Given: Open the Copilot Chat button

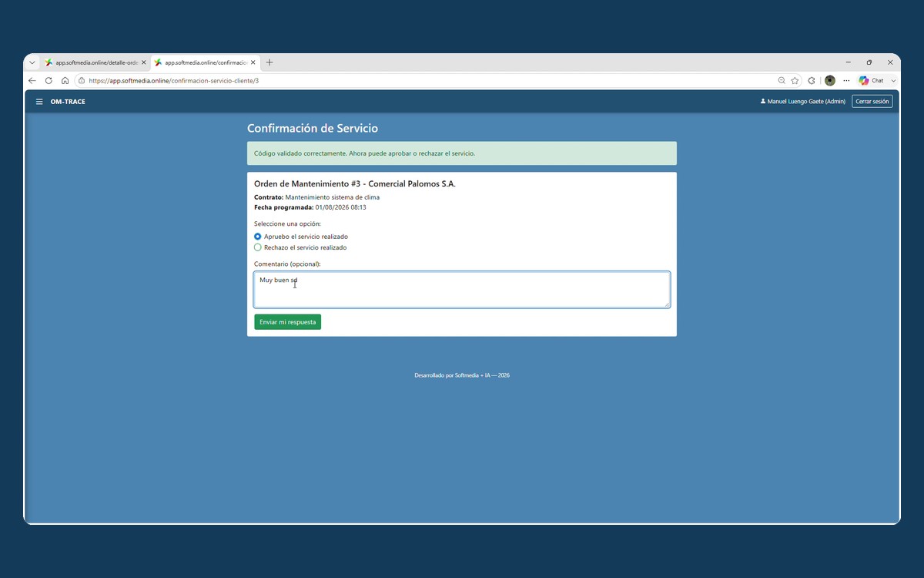Looking at the screenshot, I should pos(872,80).
